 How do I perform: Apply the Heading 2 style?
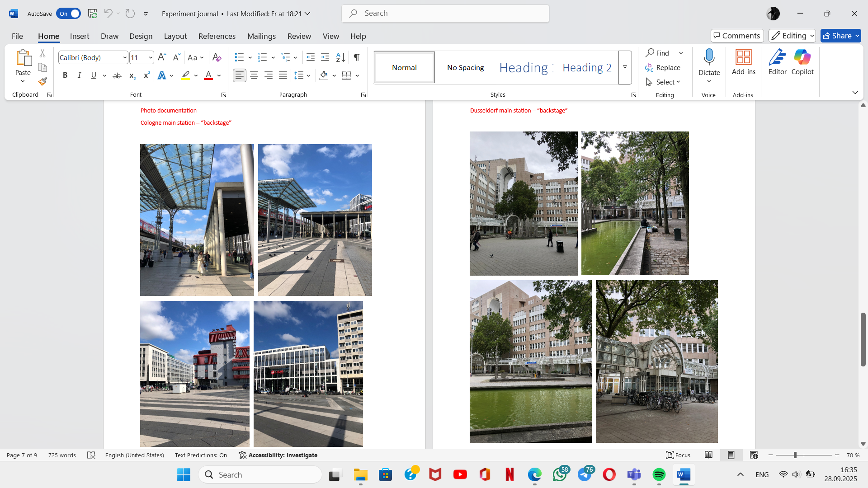pyautogui.click(x=587, y=67)
